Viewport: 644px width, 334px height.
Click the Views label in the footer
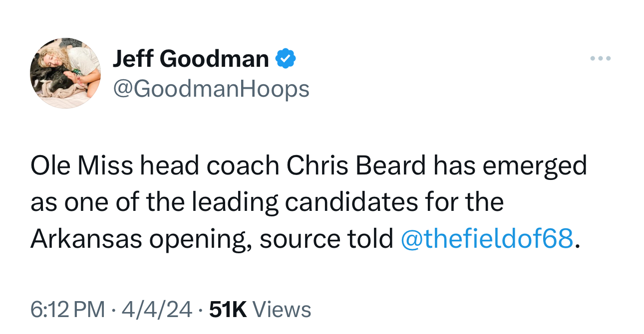click(x=282, y=310)
